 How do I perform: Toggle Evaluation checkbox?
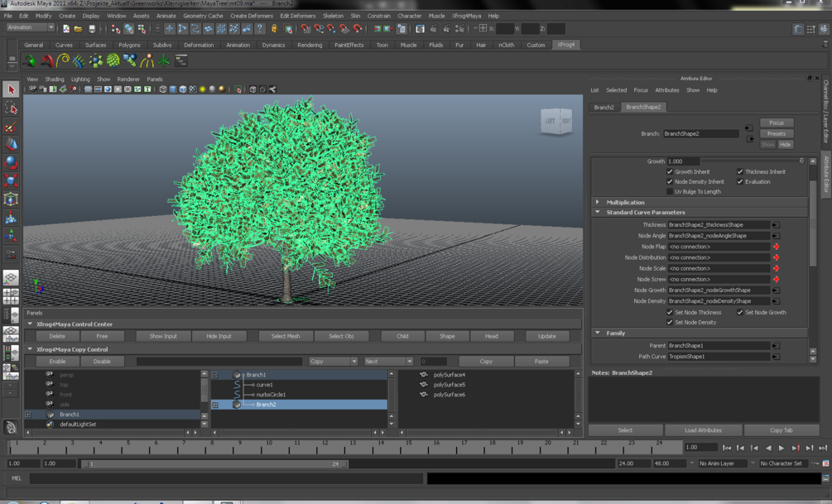coord(739,182)
